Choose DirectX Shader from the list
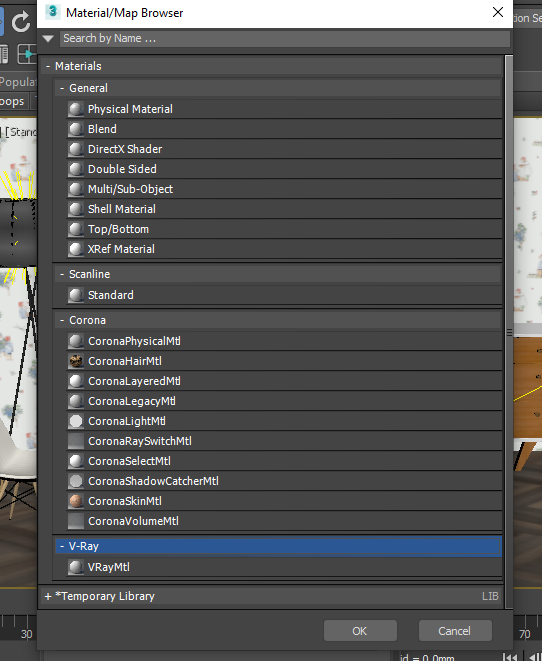542x661 pixels. [x=284, y=149]
